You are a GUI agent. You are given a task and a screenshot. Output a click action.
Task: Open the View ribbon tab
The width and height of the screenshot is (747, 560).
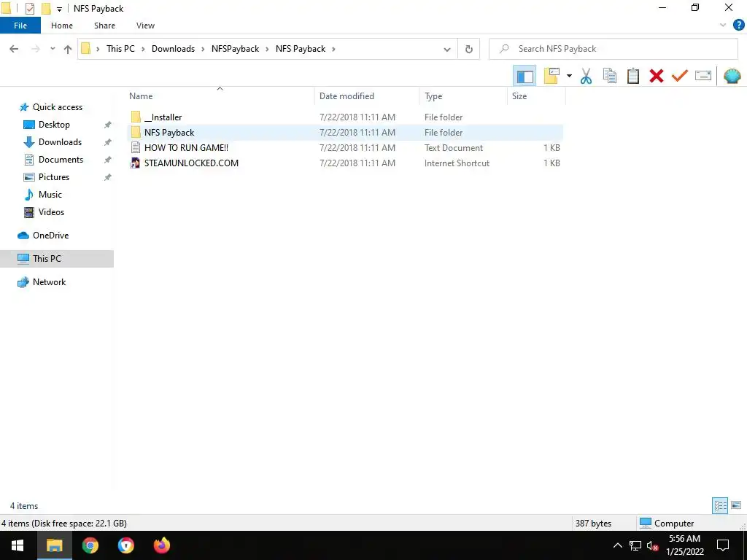[145, 26]
